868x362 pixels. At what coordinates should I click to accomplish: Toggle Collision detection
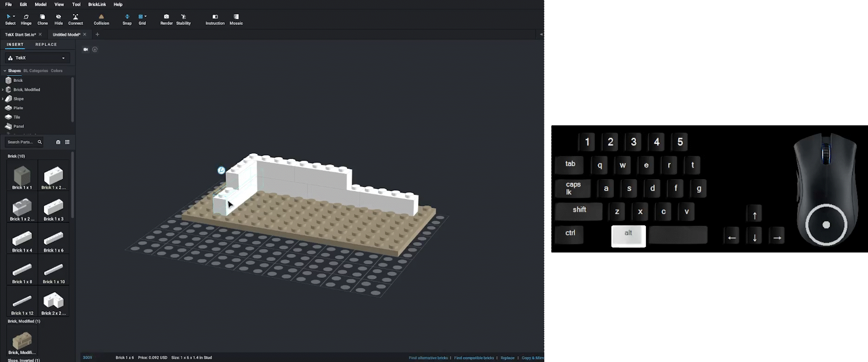101,19
